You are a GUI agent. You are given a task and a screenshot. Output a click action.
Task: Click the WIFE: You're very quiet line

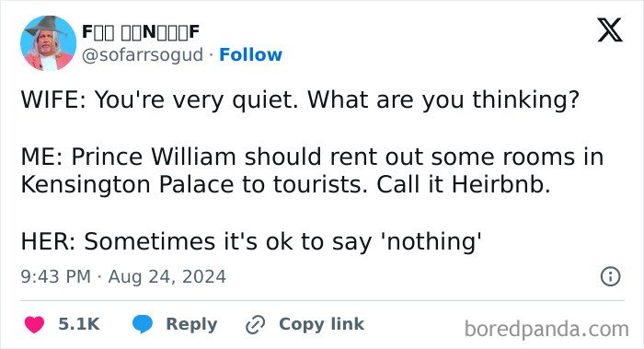tap(300, 99)
